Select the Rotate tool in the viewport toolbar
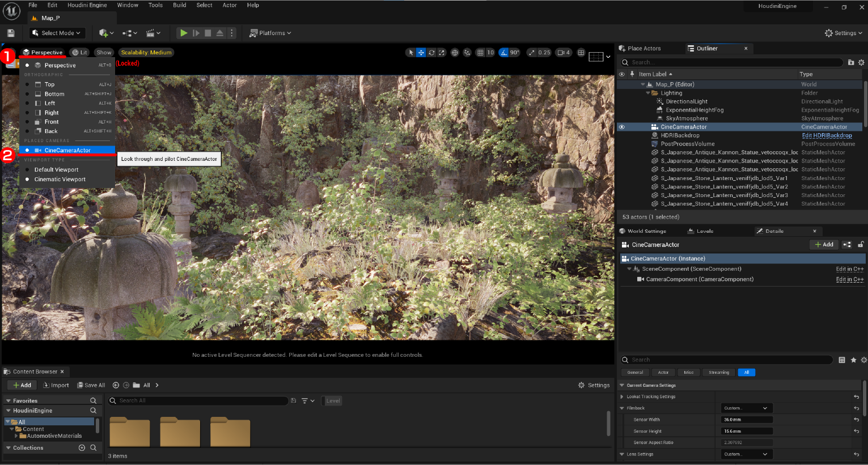 (431, 52)
